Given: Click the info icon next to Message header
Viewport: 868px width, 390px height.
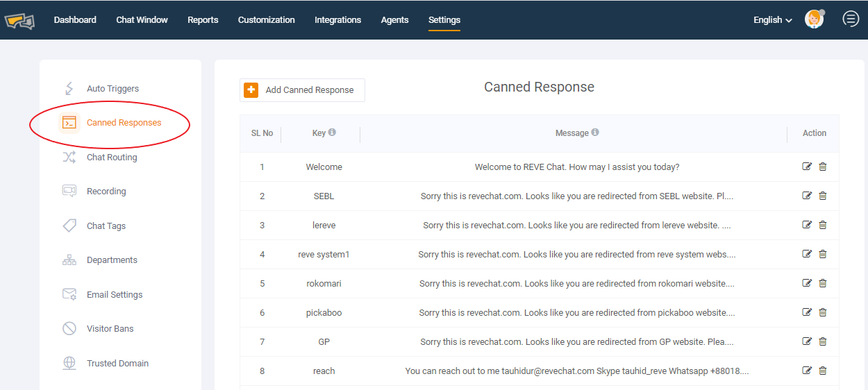Looking at the screenshot, I should click(595, 132).
